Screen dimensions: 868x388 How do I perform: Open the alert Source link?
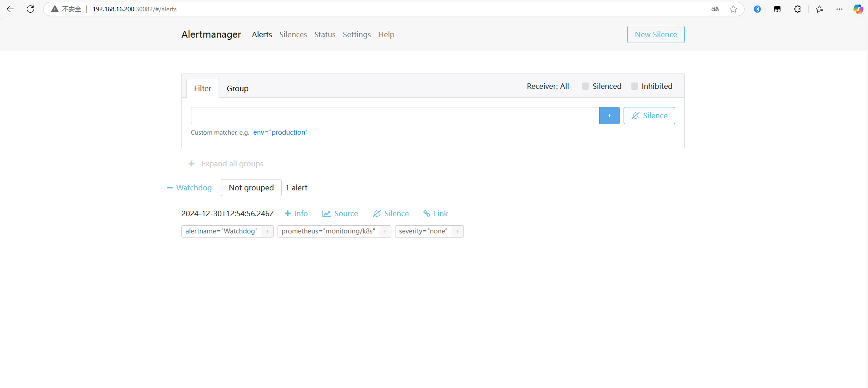coord(340,213)
